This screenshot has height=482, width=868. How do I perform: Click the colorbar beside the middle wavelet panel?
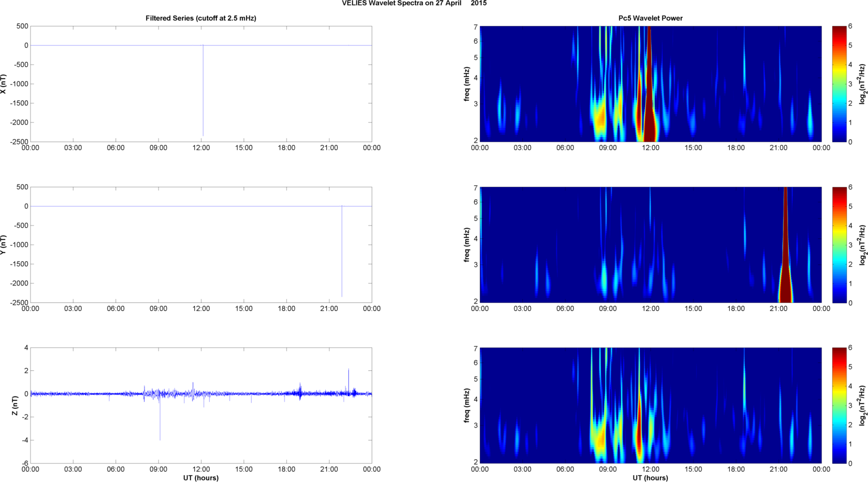839,245
